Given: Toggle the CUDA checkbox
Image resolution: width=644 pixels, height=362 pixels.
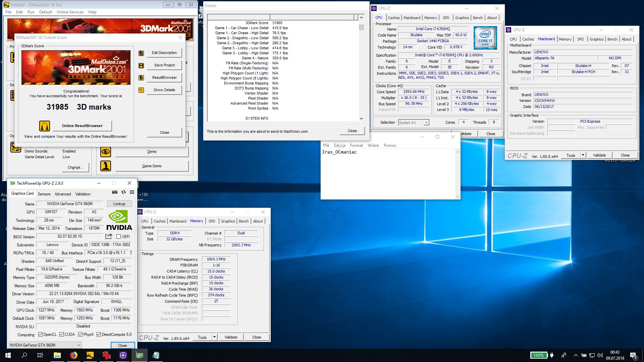Looking at the screenshot, I should [x=61, y=335].
